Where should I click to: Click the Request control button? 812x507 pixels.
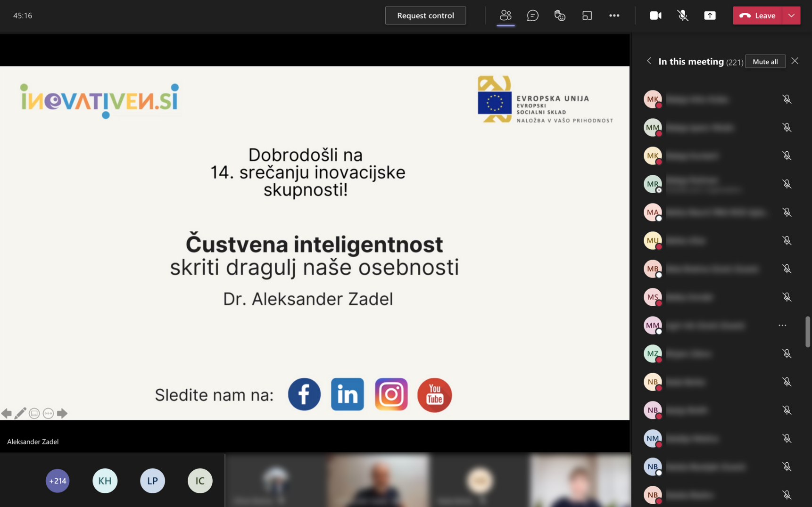425,16
